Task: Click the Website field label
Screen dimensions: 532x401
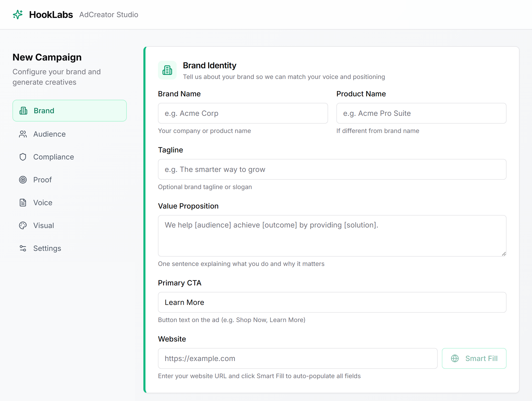Action: coord(172,339)
